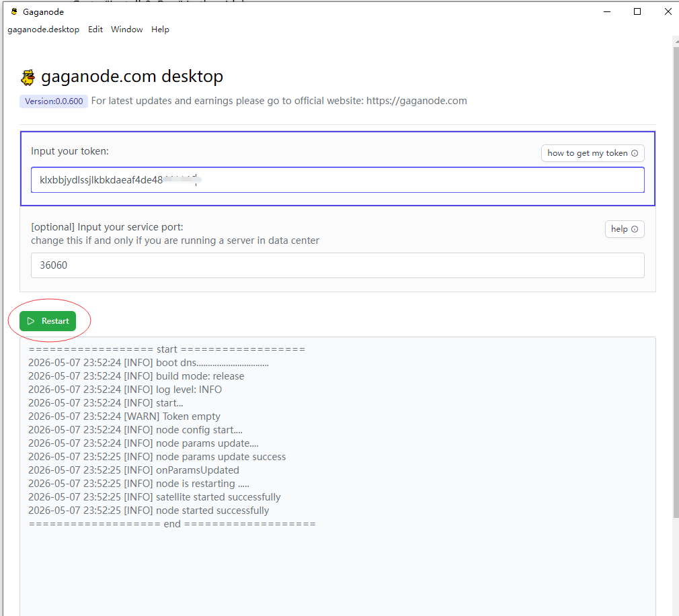Click the log line 'build mode: release'
The width and height of the screenshot is (679, 616).
tap(136, 376)
